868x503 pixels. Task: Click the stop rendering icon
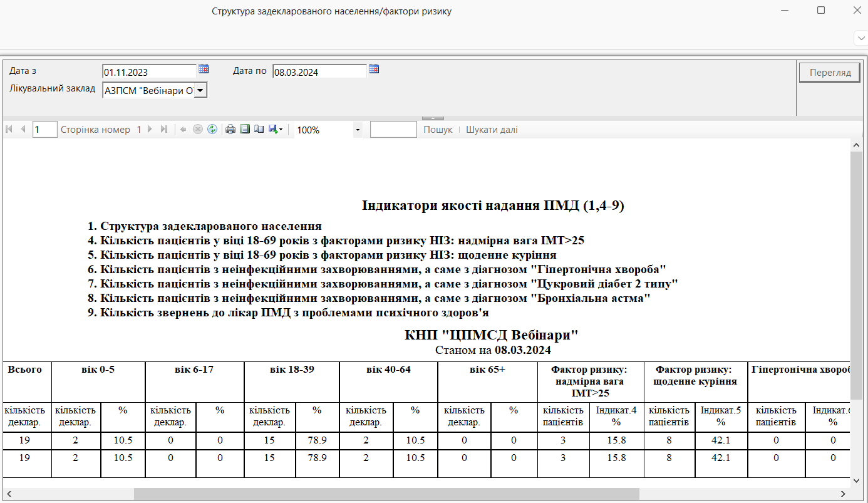(x=198, y=129)
